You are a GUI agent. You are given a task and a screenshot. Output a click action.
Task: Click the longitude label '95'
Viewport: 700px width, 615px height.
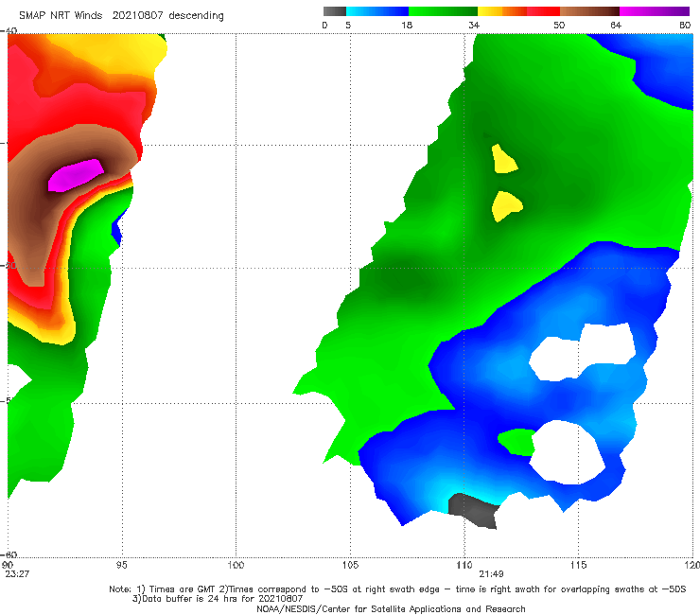click(122, 565)
